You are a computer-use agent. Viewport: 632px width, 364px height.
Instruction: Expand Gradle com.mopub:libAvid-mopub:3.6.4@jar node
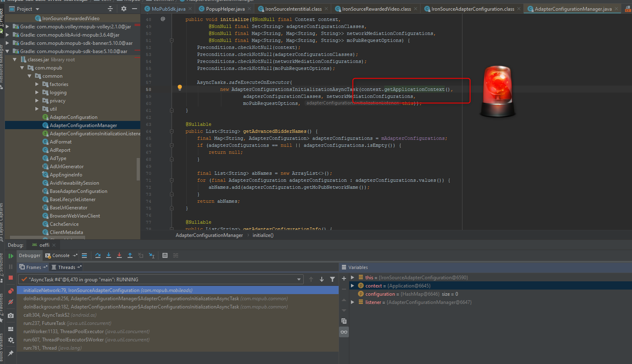coord(7,35)
